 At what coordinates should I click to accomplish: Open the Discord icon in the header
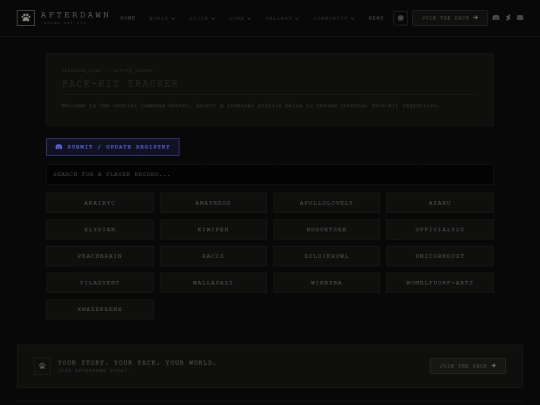point(496,18)
